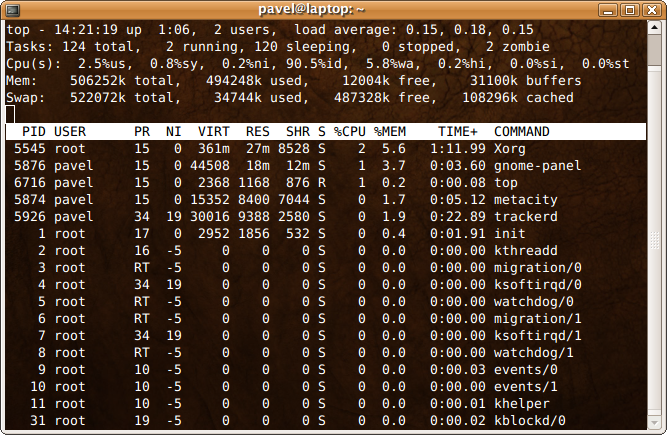The width and height of the screenshot is (667, 435).
Task: Click the ksoftirqd/0 process name
Action: click(538, 285)
